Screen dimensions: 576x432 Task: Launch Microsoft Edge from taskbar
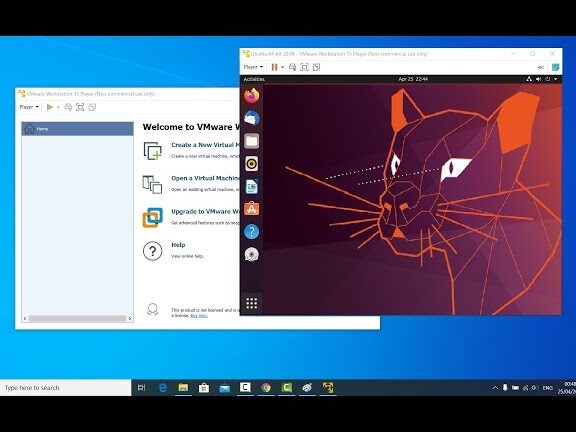(x=162, y=388)
